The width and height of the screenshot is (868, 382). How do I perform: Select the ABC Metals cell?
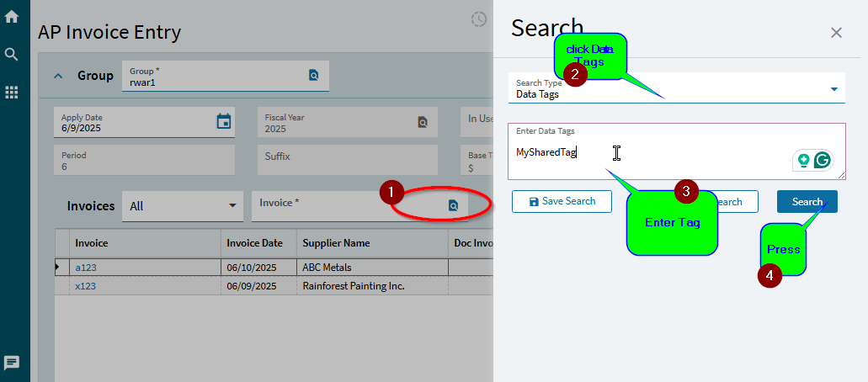tap(372, 268)
